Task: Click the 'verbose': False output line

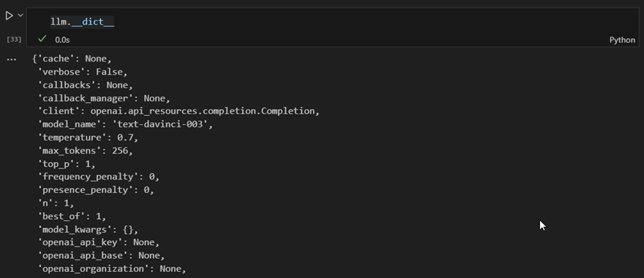Action: [x=82, y=72]
